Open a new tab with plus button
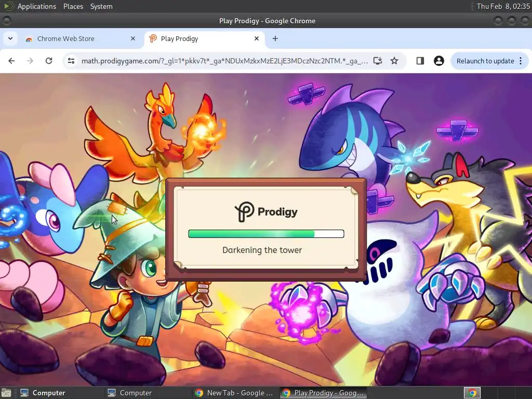Viewport: 532px width, 399px height. [275, 38]
